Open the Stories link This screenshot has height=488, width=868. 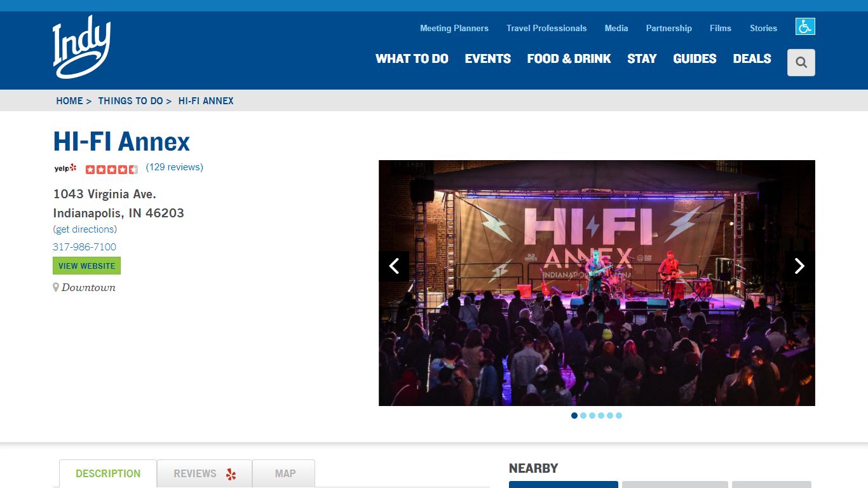(x=764, y=28)
